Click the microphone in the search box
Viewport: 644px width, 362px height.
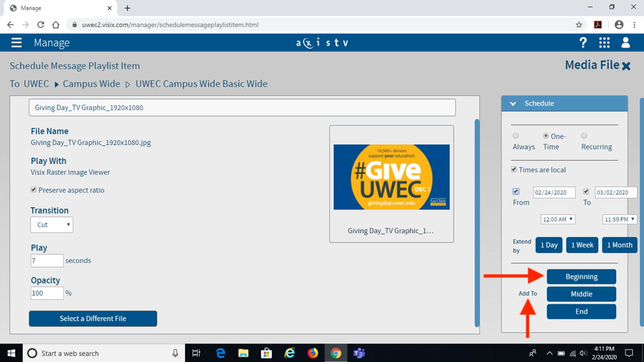click(x=175, y=353)
